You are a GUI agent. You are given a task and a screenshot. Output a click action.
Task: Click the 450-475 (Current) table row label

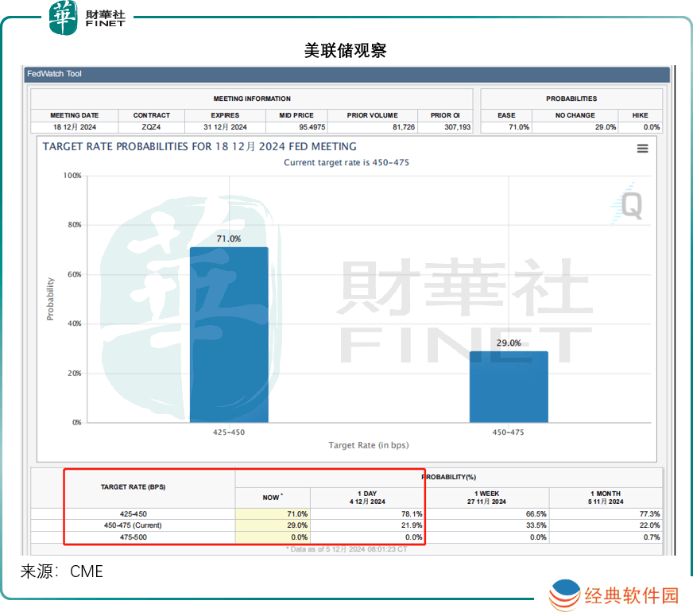pyautogui.click(x=133, y=525)
